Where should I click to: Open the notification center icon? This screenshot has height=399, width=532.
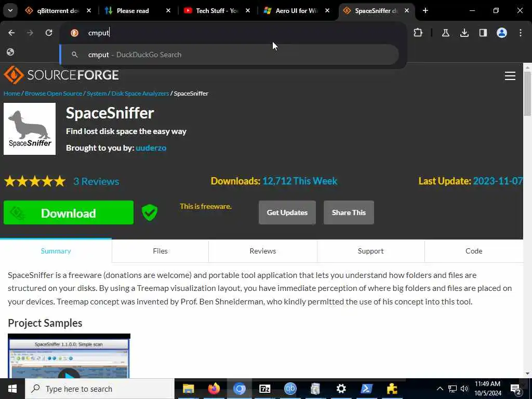pos(516,389)
